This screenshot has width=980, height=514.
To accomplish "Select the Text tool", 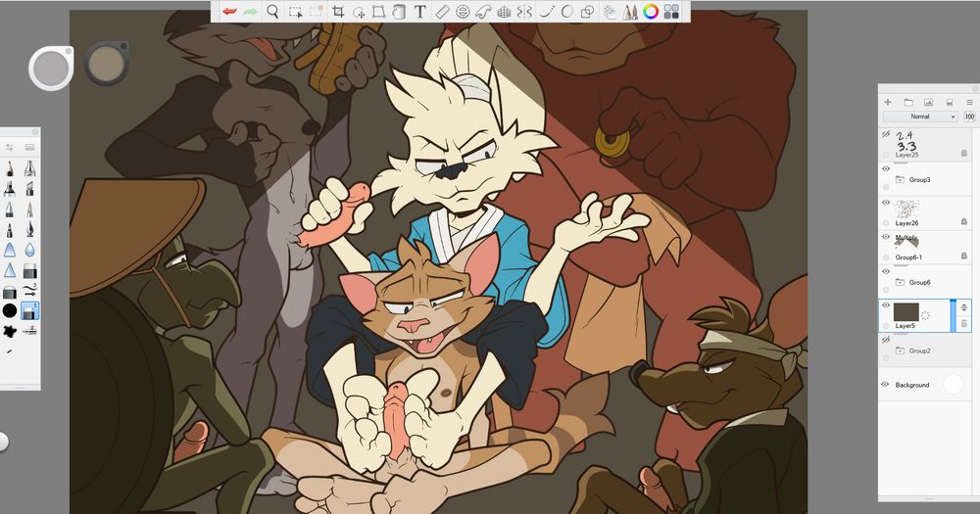I will click(420, 11).
